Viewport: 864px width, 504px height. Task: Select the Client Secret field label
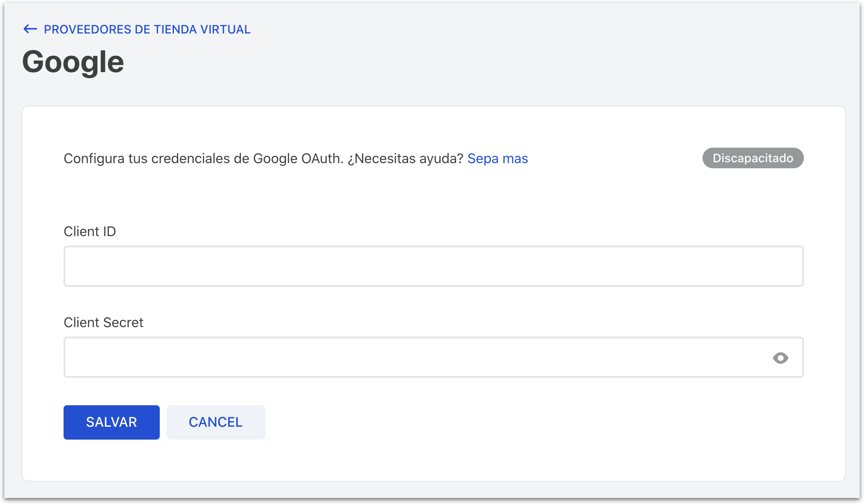(x=103, y=322)
